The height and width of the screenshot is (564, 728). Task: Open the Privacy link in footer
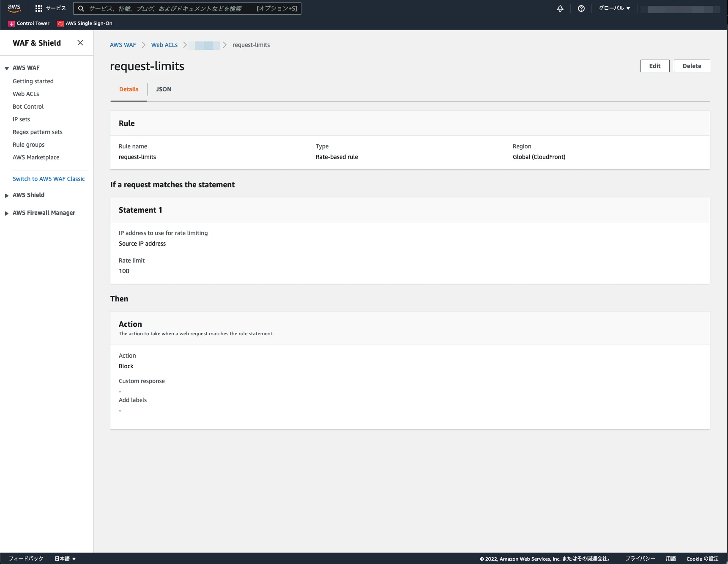point(640,559)
